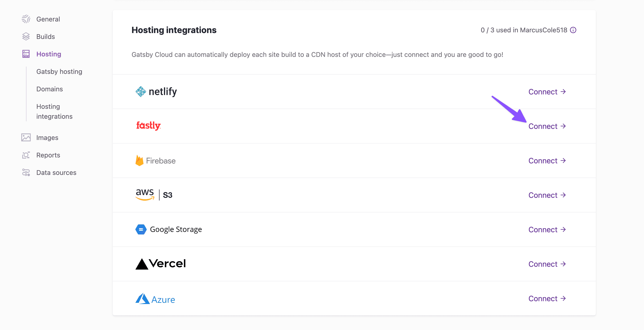This screenshot has height=330, width=644.
Task: Select Hosting integrations in sidebar
Action: point(54,111)
